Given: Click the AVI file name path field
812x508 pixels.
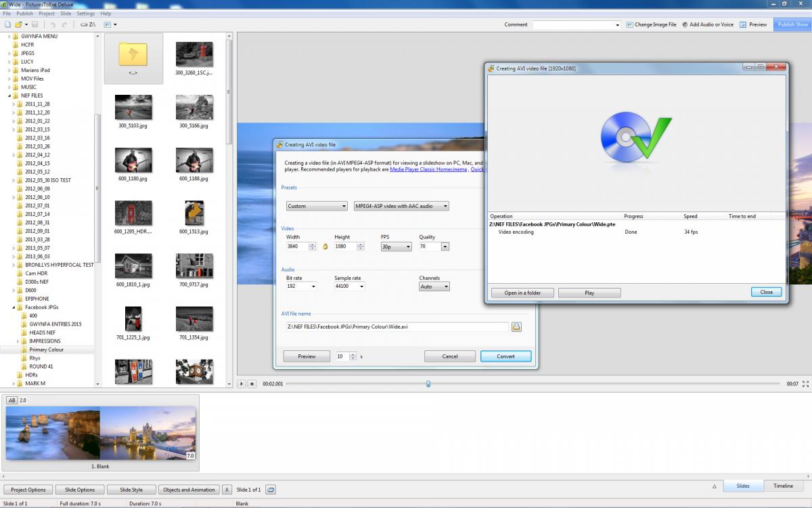Looking at the screenshot, I should 397,326.
